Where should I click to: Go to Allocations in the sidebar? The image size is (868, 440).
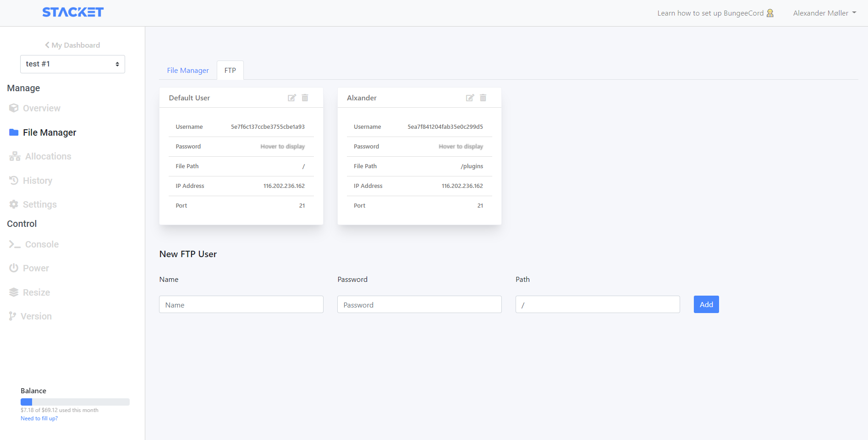[48, 156]
